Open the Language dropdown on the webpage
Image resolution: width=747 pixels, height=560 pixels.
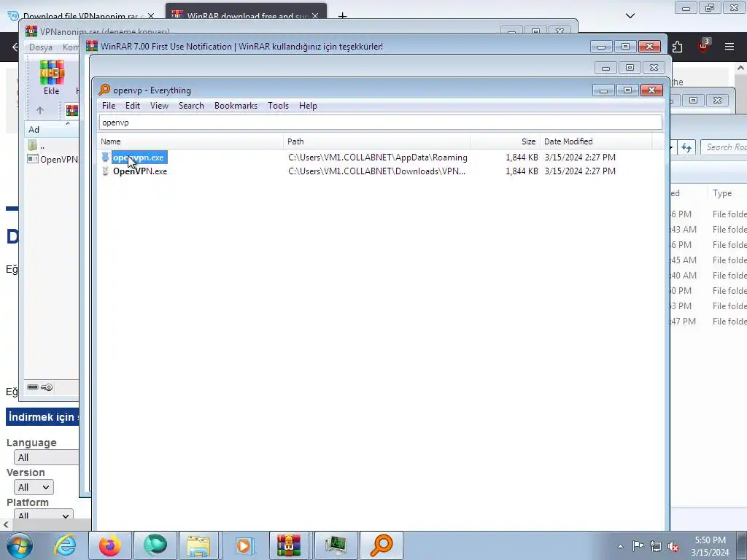click(x=46, y=457)
